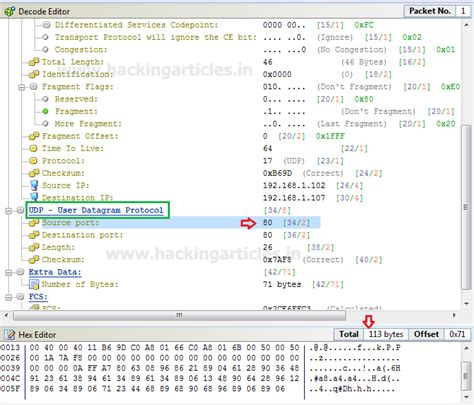Click the Fragment Offset field icon
The width and height of the screenshot is (474, 405).
[x=34, y=136]
